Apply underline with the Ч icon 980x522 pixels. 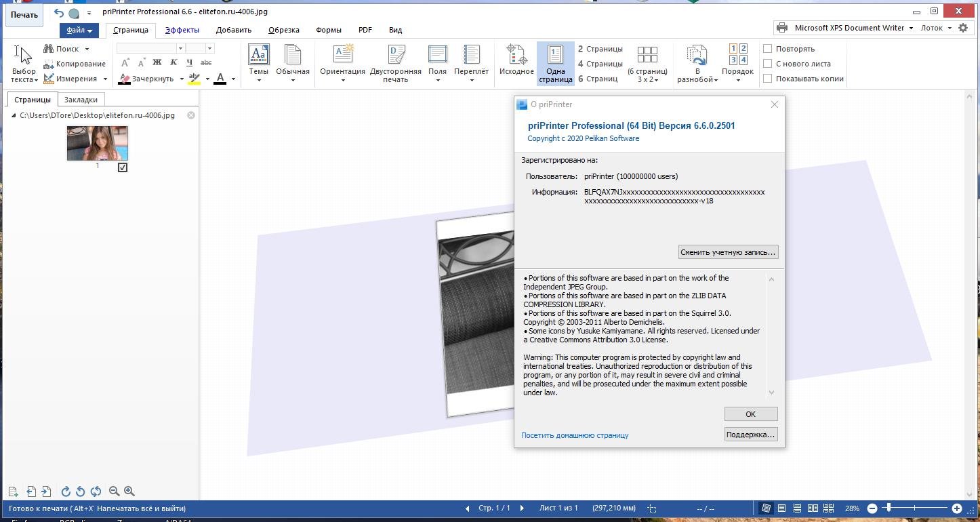click(189, 62)
